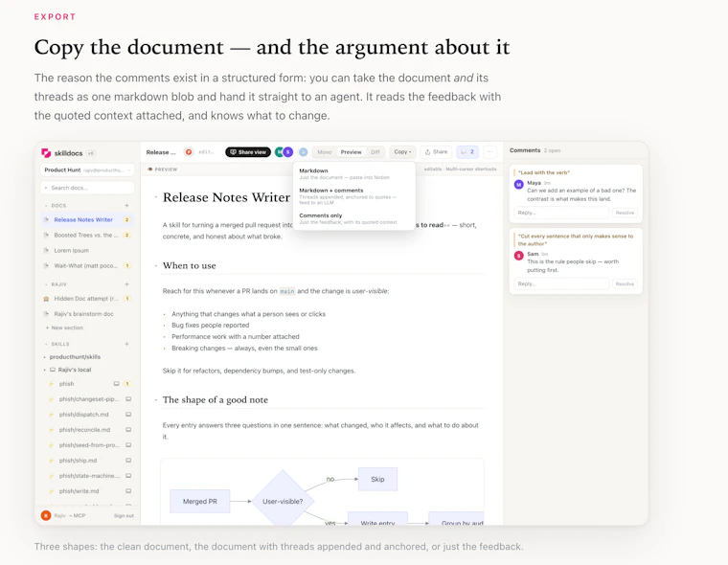Screen dimensions: 728x565
Task: Add item with RAJIV section plus icon
Action: [126, 284]
